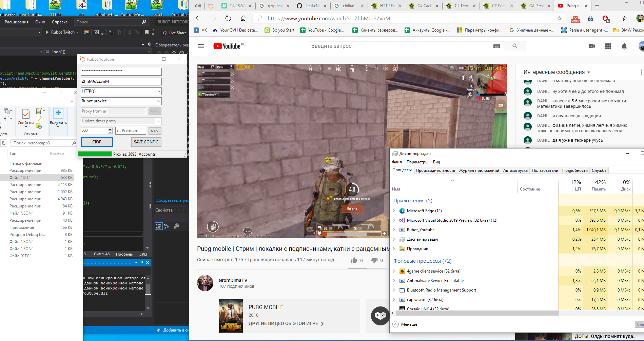Viewport: 644px width, 341px height.
Task: Click the YouTube search magnifier button
Action: coord(515,46)
